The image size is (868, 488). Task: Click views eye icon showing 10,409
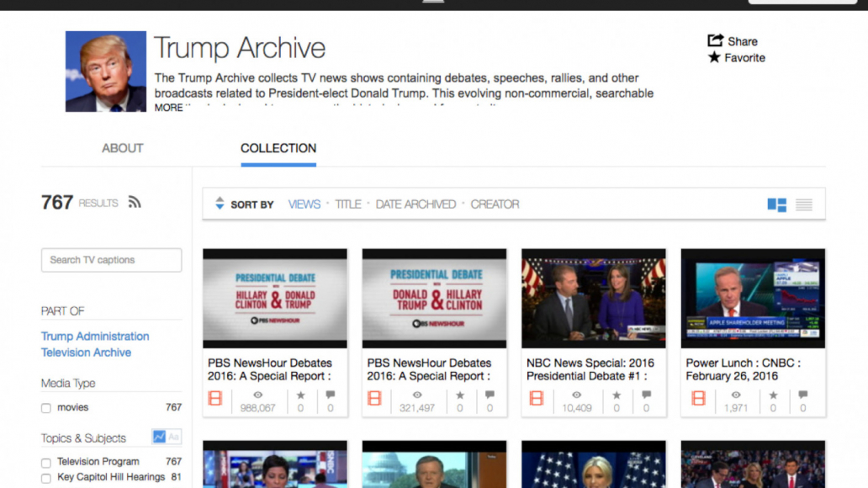[577, 395]
